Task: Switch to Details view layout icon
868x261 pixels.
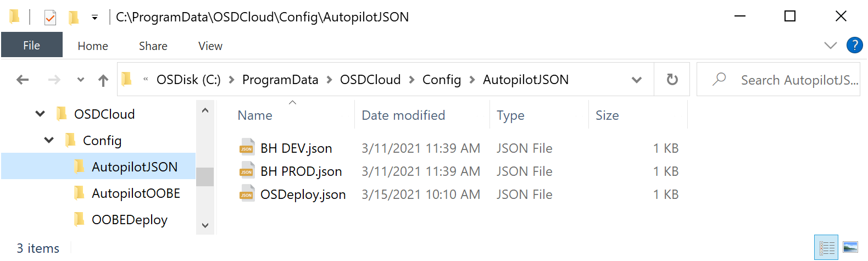Action: click(826, 247)
